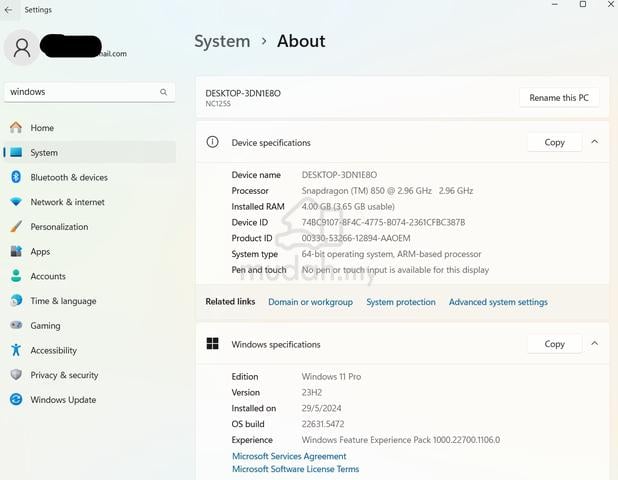The height and width of the screenshot is (480, 618).
Task: Click the Time & language globe icon
Action: point(16,301)
